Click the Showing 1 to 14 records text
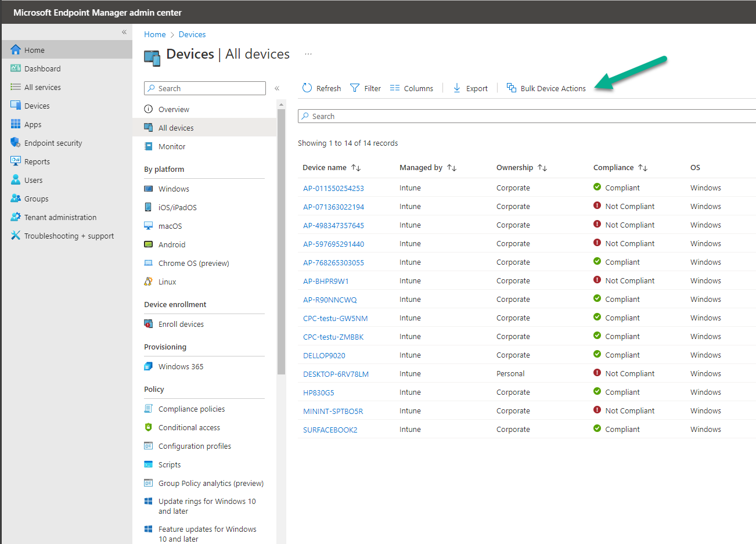 coord(348,143)
